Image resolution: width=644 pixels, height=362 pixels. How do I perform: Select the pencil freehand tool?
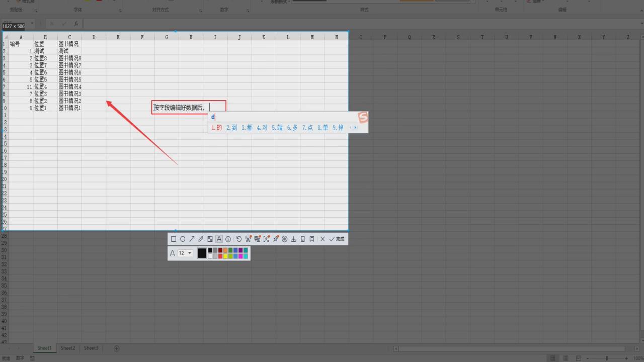click(201, 239)
